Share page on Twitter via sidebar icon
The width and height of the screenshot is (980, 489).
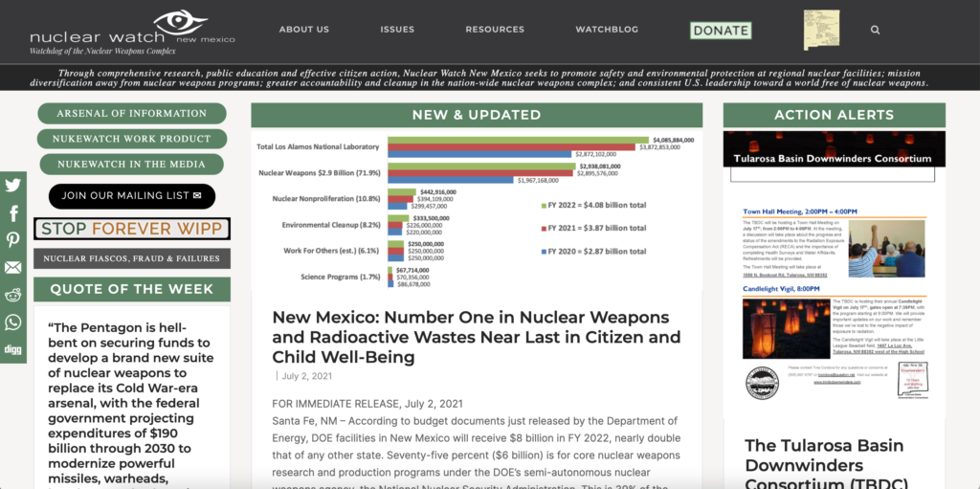[13, 185]
